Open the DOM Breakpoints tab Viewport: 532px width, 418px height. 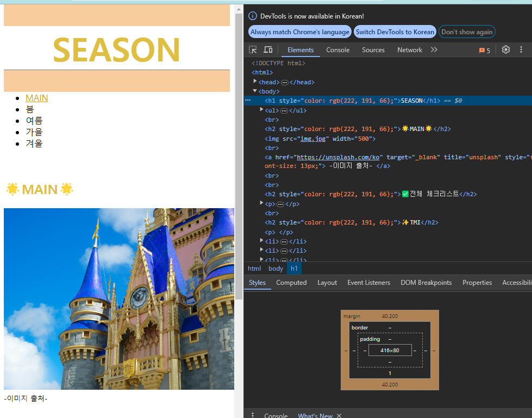click(426, 283)
